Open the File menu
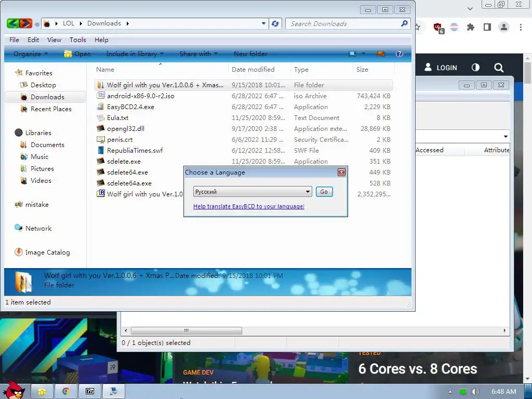This screenshot has height=399, width=532. (14, 39)
